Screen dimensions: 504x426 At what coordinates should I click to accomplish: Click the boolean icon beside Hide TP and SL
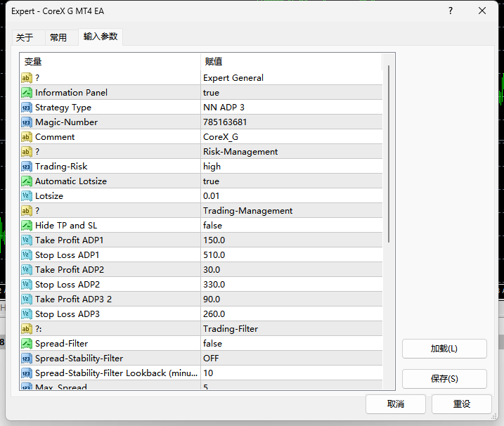point(27,226)
